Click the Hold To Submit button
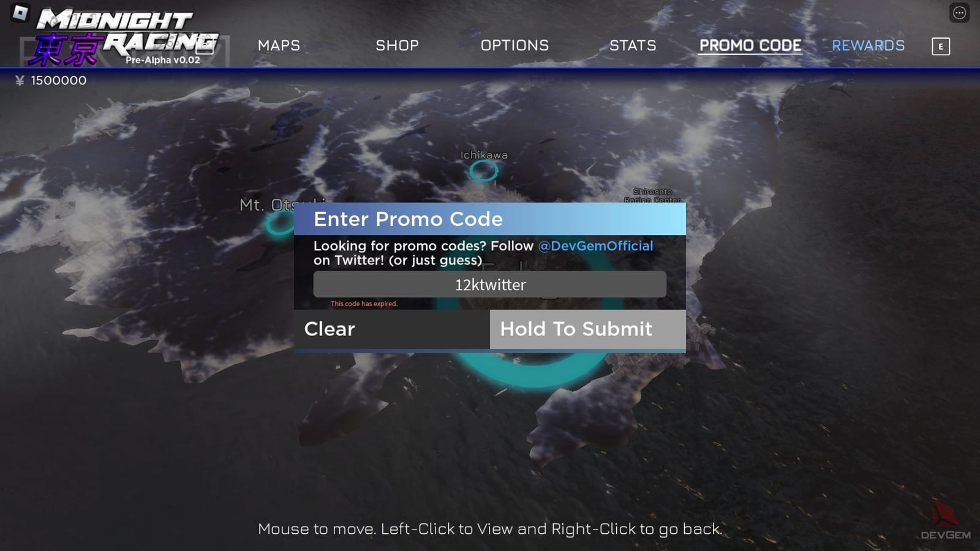 pos(588,329)
